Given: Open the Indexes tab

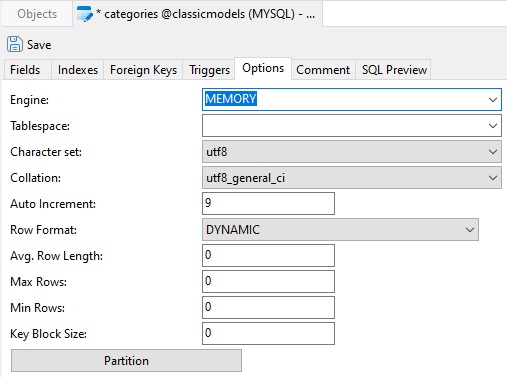Looking at the screenshot, I should 78,70.
